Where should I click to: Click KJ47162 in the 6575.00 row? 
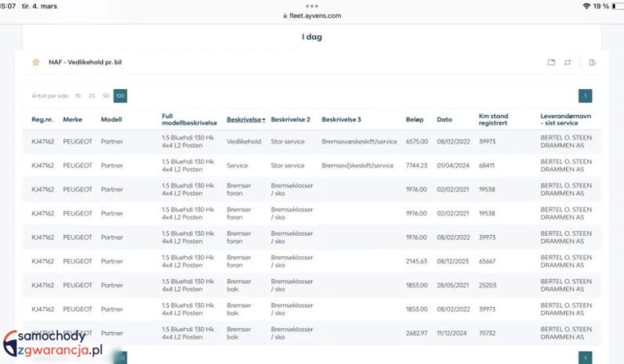click(42, 141)
